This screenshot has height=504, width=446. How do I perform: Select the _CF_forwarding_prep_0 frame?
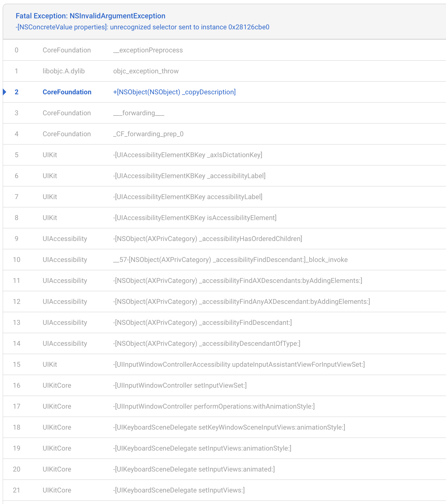pyautogui.click(x=148, y=134)
